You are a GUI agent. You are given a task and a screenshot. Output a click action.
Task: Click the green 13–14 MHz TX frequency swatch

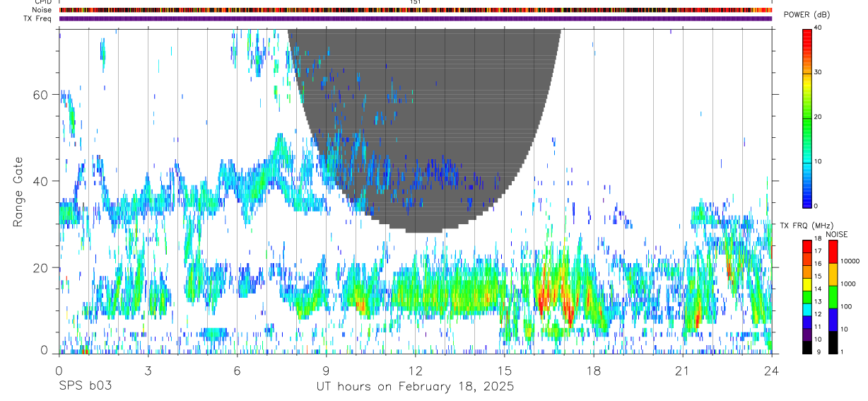pyautogui.click(x=807, y=297)
